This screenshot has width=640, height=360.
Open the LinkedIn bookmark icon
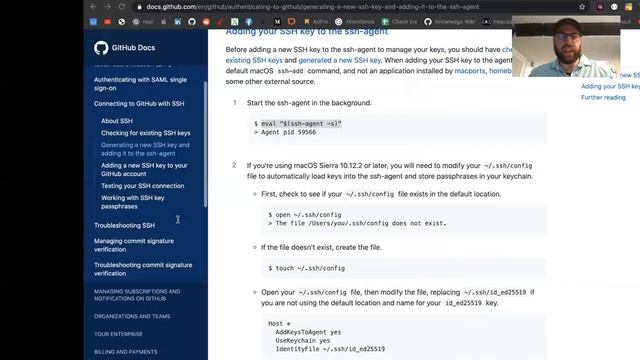pos(178,22)
